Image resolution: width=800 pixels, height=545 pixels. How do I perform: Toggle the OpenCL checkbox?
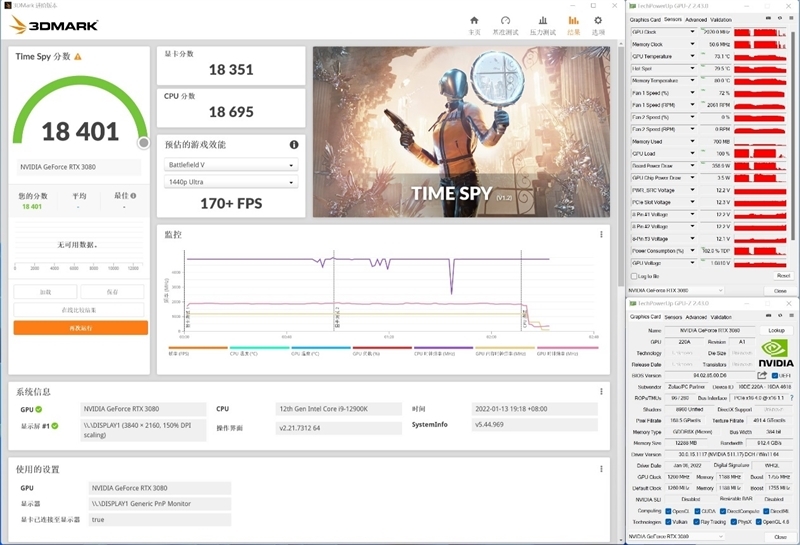coord(668,511)
